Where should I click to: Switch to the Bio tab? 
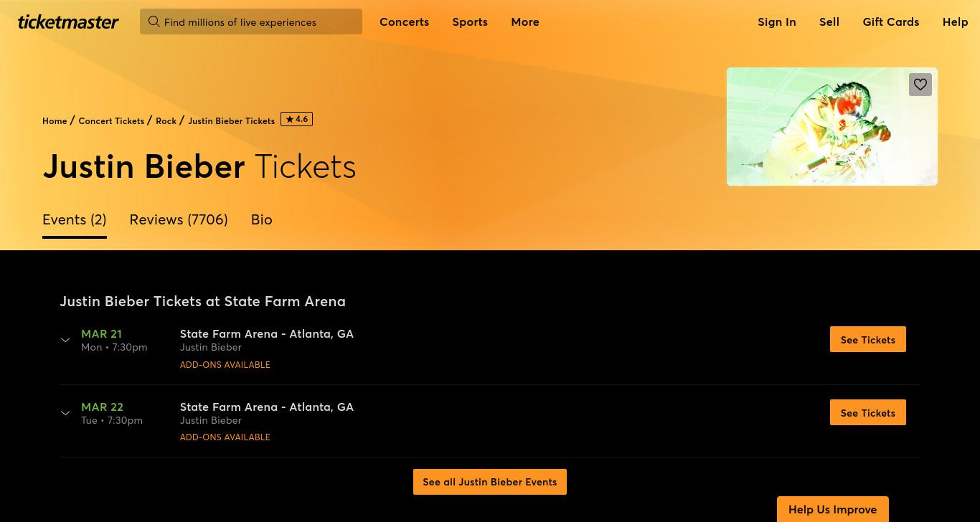point(262,219)
